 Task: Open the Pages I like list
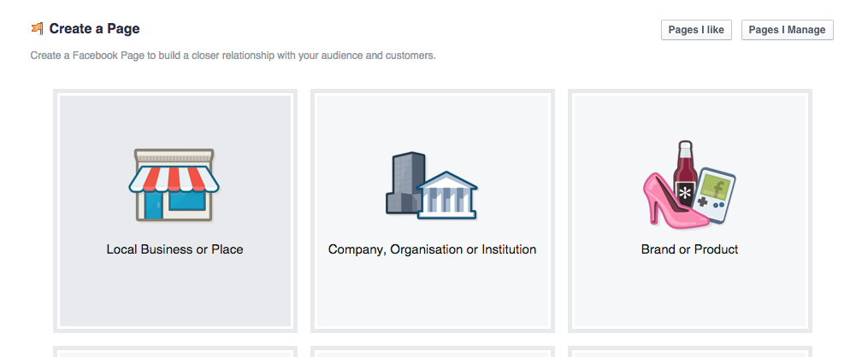pyautogui.click(x=696, y=30)
